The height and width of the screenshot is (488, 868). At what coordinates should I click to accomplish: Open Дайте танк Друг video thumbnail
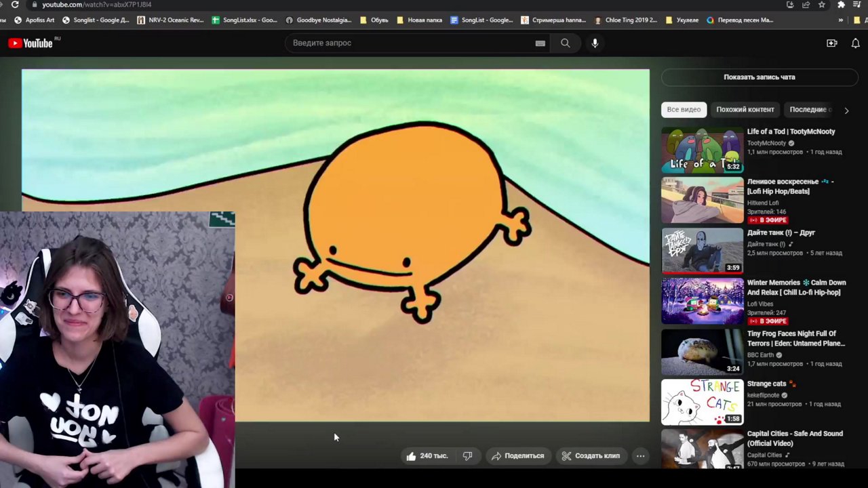(702, 251)
